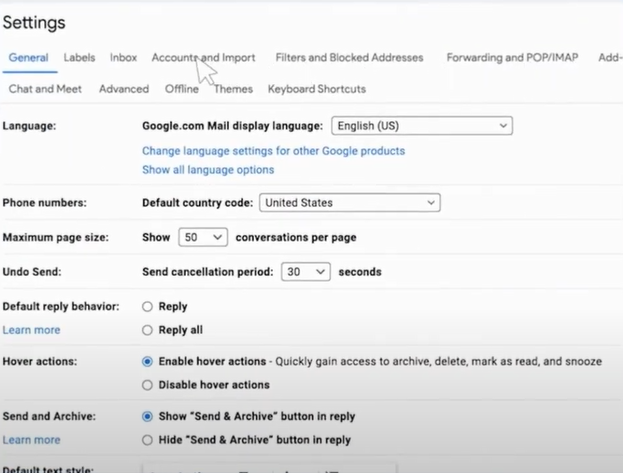Open conversations per page size dropdown
Image resolution: width=623 pixels, height=473 pixels.
click(x=203, y=237)
